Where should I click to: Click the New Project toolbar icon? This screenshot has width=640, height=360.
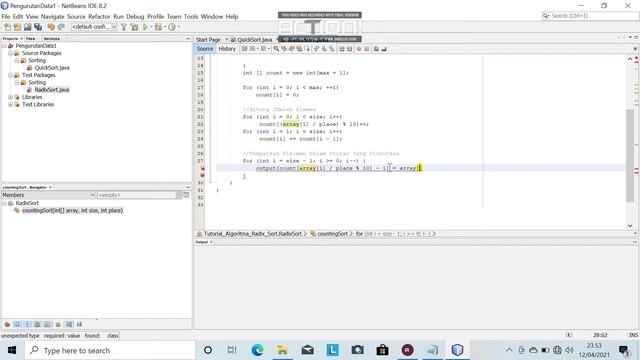(17, 27)
